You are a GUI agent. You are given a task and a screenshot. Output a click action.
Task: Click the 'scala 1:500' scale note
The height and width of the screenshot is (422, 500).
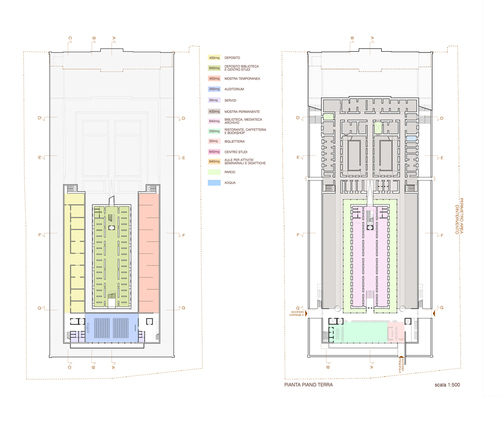pos(447,385)
